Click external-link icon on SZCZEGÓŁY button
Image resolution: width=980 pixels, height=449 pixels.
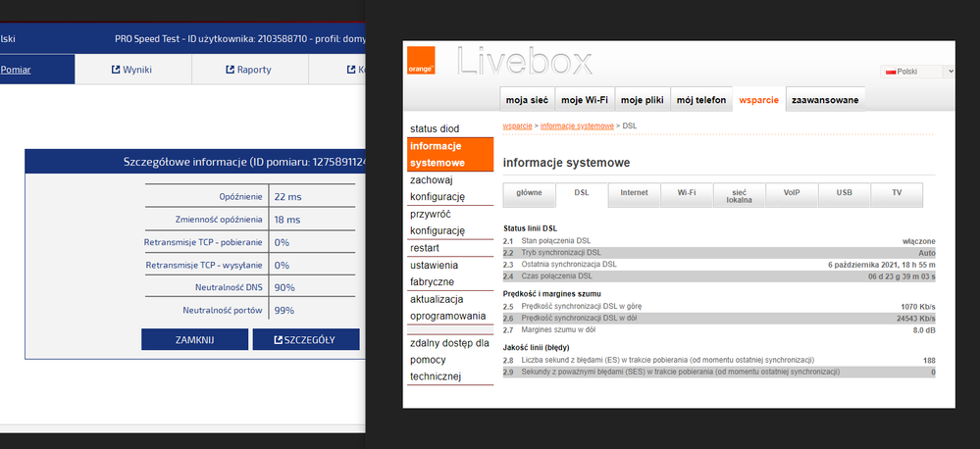coord(279,340)
